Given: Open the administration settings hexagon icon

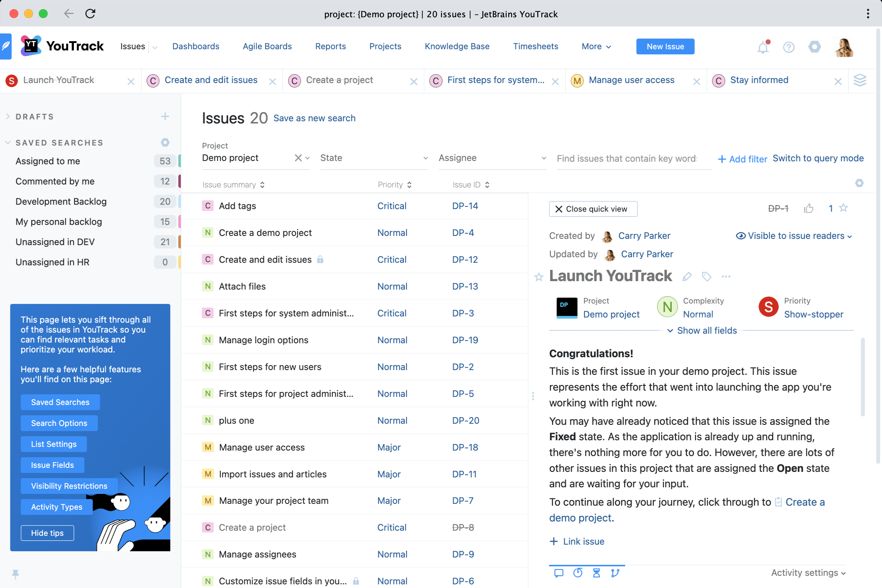Looking at the screenshot, I should pyautogui.click(x=814, y=47).
